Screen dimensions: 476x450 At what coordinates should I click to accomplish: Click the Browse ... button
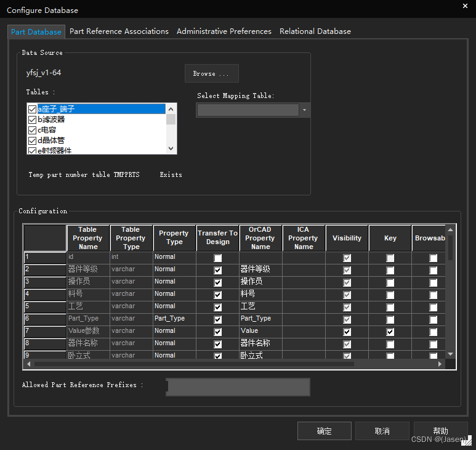[x=211, y=73]
